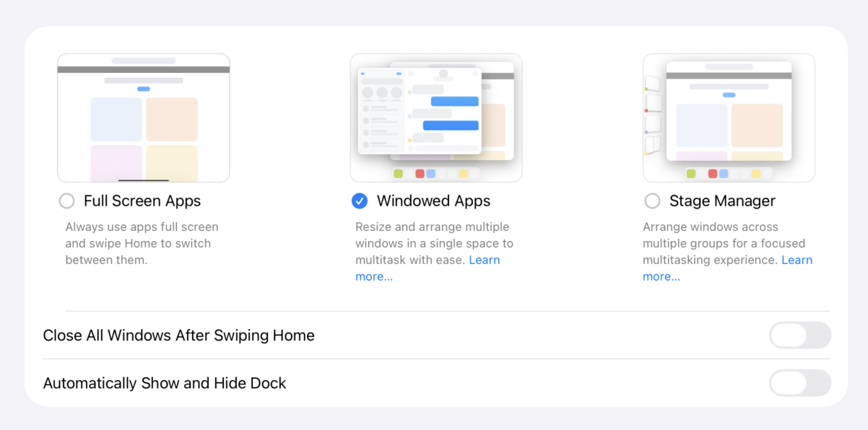Open Learn more link under Windowed Apps

coord(428,268)
